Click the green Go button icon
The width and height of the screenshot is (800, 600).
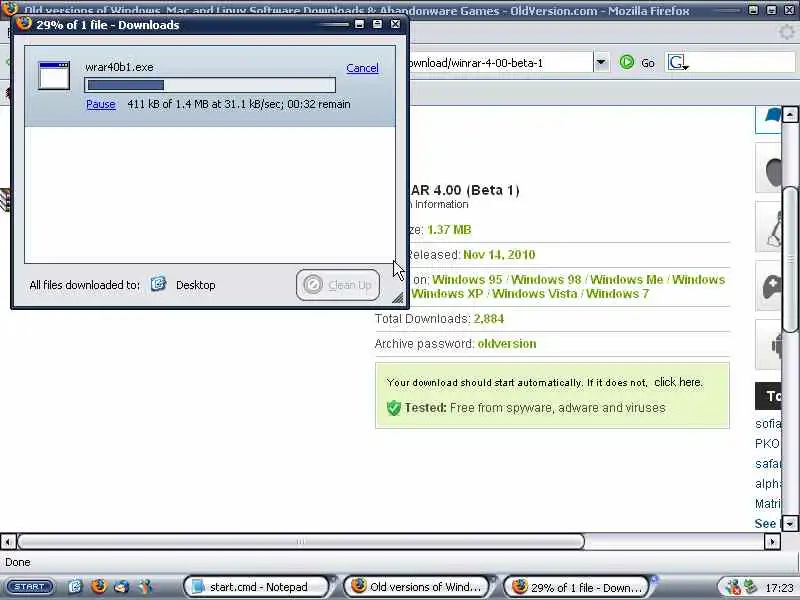[627, 62]
